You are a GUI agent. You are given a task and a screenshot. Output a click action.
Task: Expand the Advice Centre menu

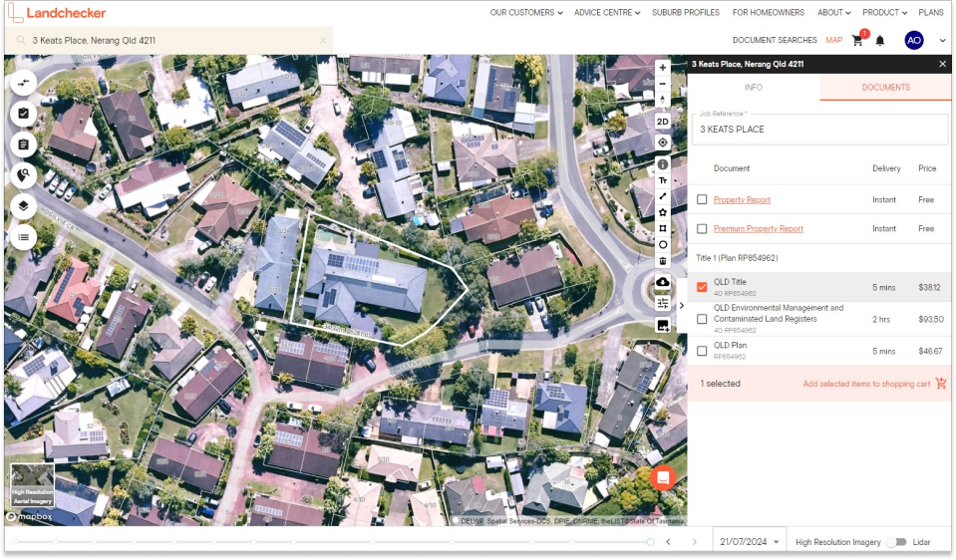(607, 12)
